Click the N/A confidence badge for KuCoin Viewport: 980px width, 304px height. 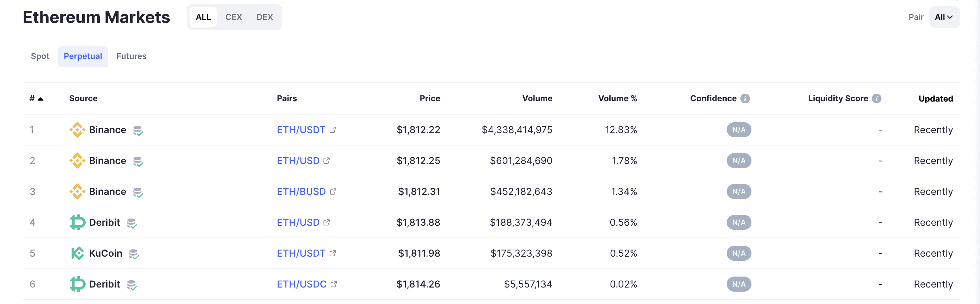pyautogui.click(x=738, y=253)
